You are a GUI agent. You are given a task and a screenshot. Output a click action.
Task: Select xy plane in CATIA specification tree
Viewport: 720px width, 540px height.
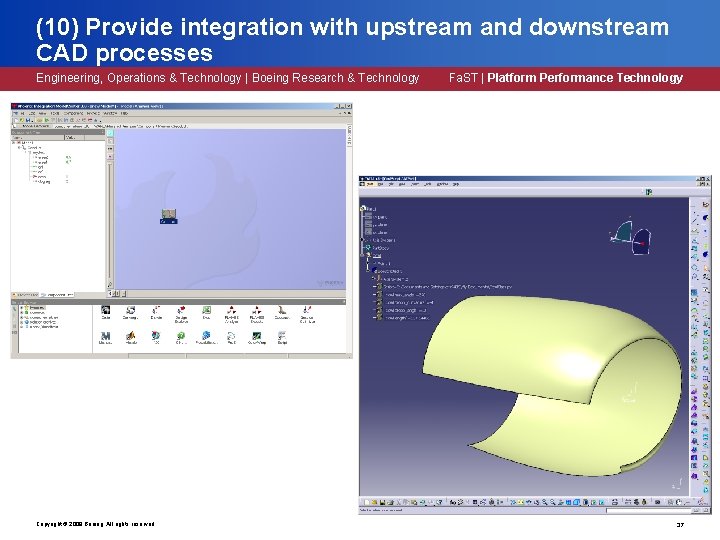coord(377,217)
